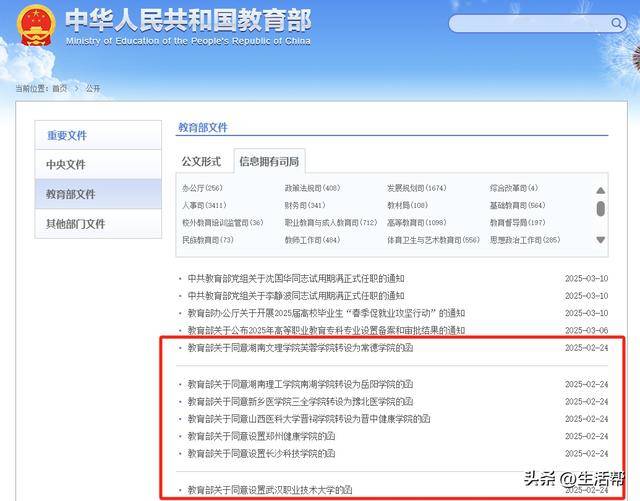Open letter on 岳阳学院 conversion

tap(300, 384)
